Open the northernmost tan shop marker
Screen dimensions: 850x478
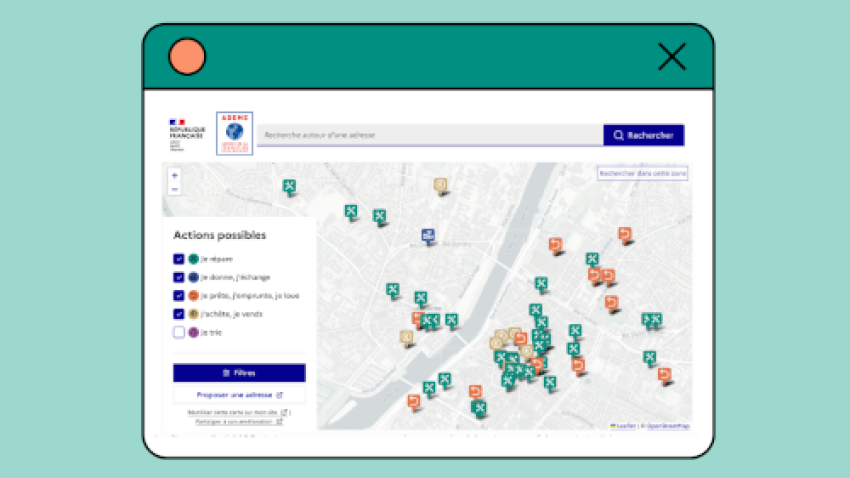[x=439, y=185]
